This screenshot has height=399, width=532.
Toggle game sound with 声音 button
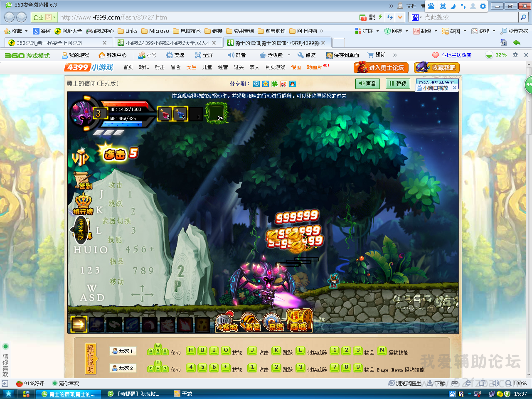[367, 84]
